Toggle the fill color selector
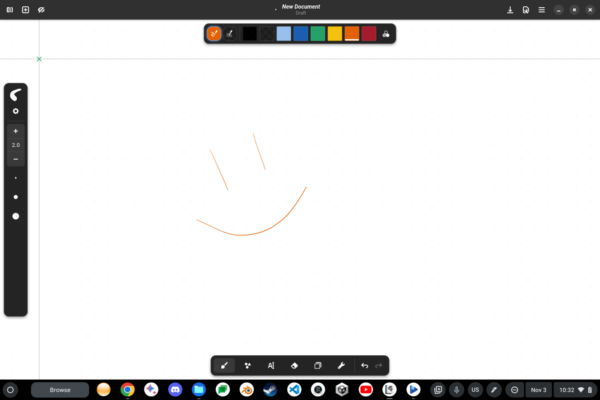 [x=229, y=34]
